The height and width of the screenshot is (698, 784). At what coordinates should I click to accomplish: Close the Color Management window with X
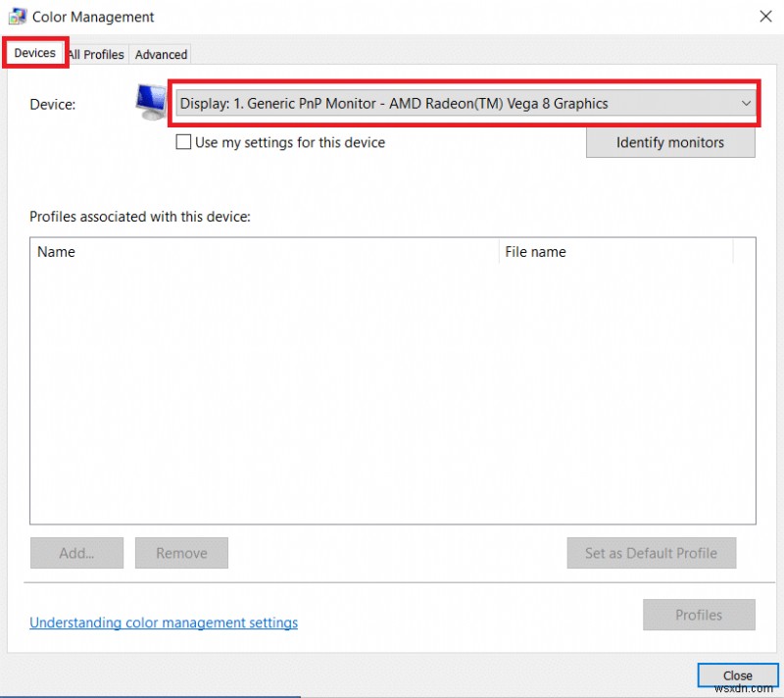click(765, 17)
